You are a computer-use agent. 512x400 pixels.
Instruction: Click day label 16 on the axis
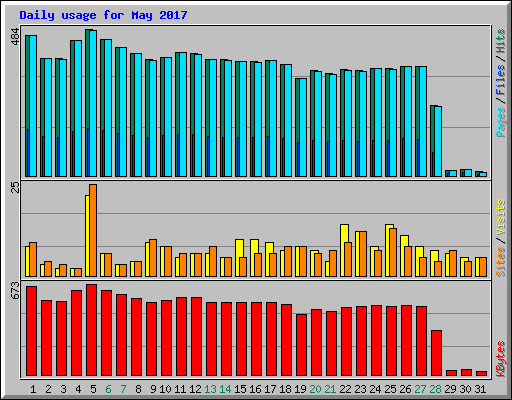click(x=255, y=389)
